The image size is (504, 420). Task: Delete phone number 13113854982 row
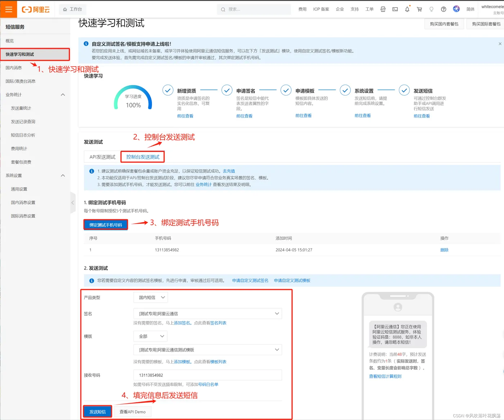click(444, 250)
